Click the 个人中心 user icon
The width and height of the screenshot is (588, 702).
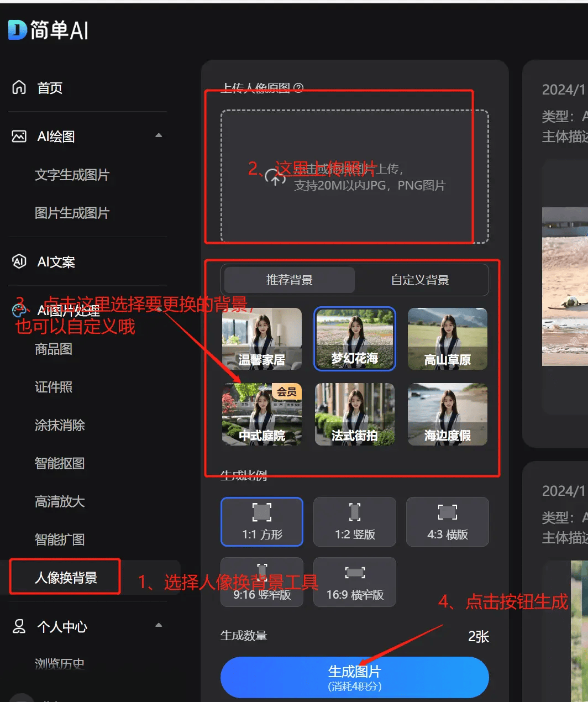point(19,626)
